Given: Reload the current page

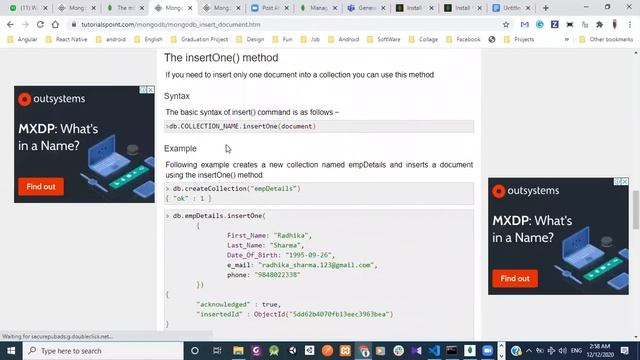Looking at the screenshot, I should click(40, 24).
